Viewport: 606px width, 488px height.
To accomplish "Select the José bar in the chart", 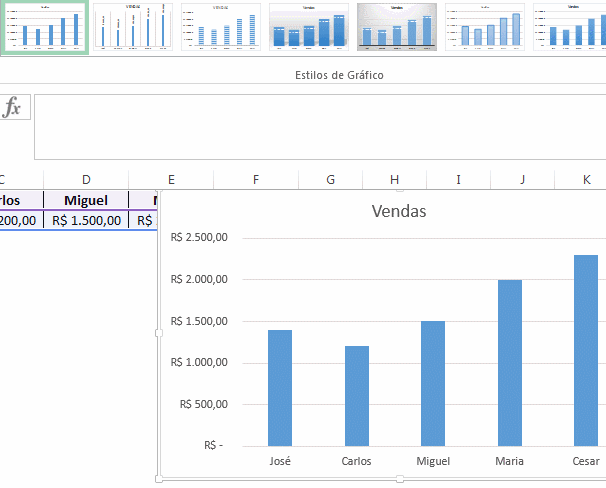I will click(280, 388).
